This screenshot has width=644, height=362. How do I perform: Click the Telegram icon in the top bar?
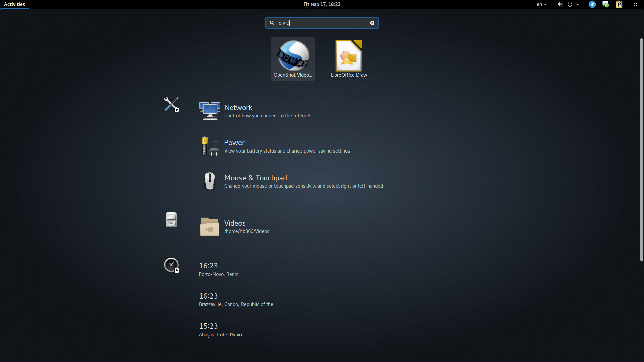[x=592, y=4]
